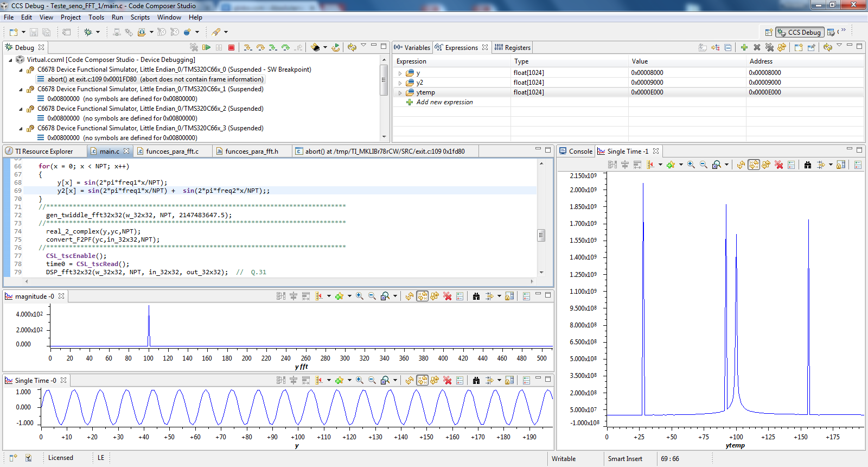Click the red Terminate button in Debug toolbar
This screenshot has width=868, height=467.
[231, 48]
